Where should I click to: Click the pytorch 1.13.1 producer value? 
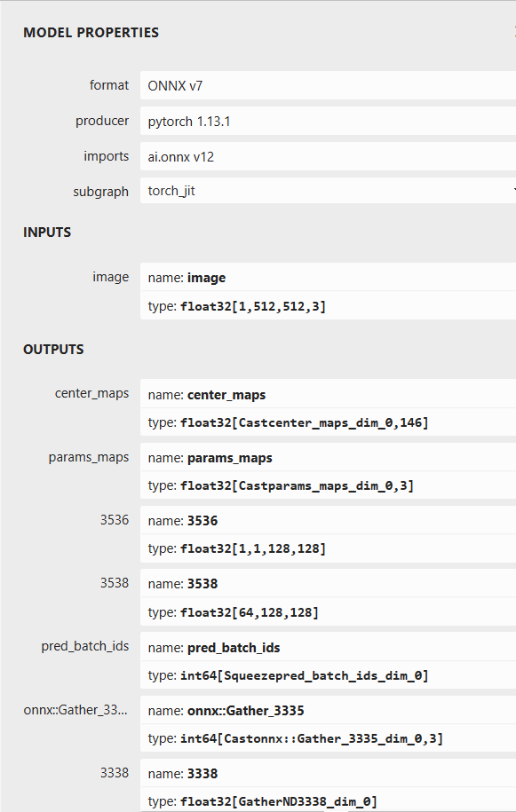tap(266, 121)
